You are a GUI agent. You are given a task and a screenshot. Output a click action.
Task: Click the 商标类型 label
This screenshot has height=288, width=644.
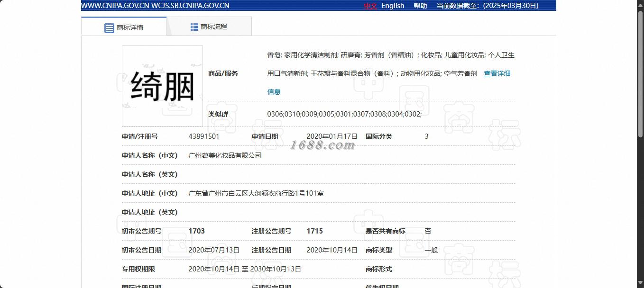pyautogui.click(x=379, y=250)
